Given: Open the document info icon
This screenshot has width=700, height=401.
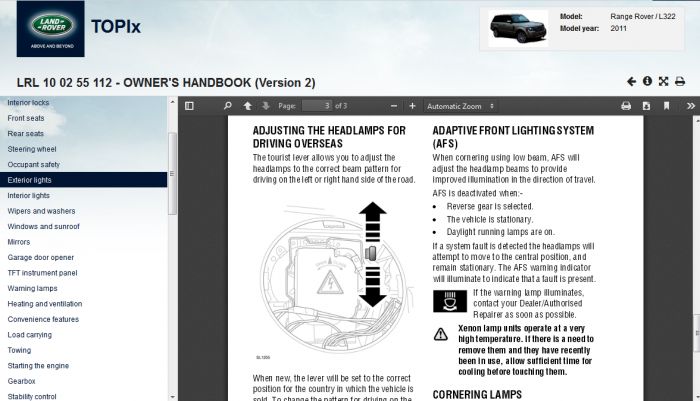Looking at the screenshot, I should tap(647, 81).
